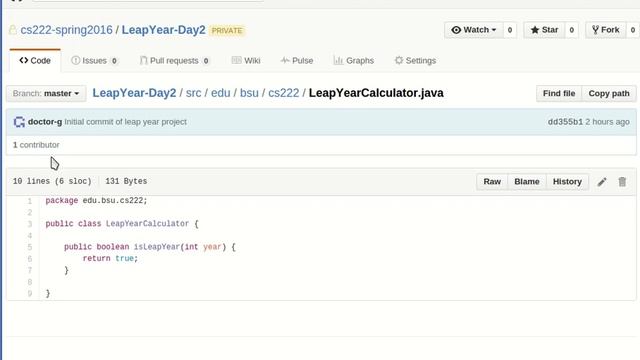
Task: Go to LeapYear-Day2 root in breadcrumb
Action: click(134, 93)
